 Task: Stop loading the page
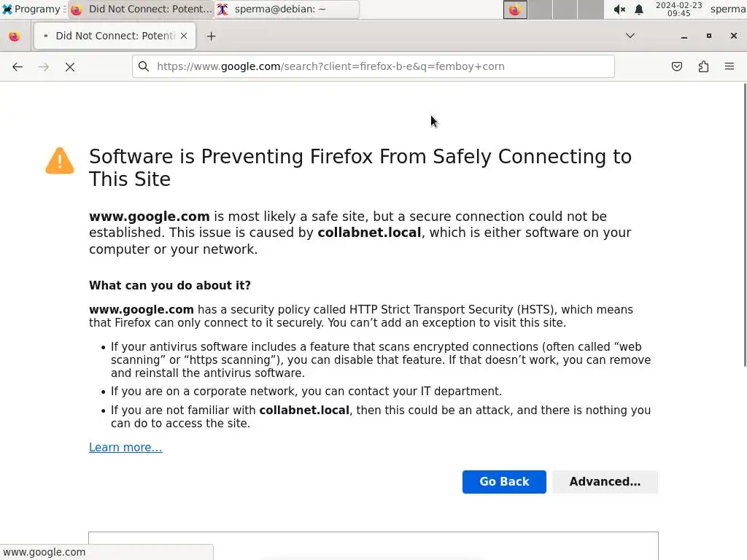pos(70,66)
